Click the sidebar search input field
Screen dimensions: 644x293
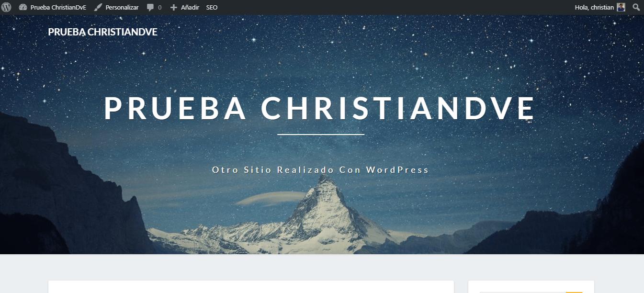[522, 292]
